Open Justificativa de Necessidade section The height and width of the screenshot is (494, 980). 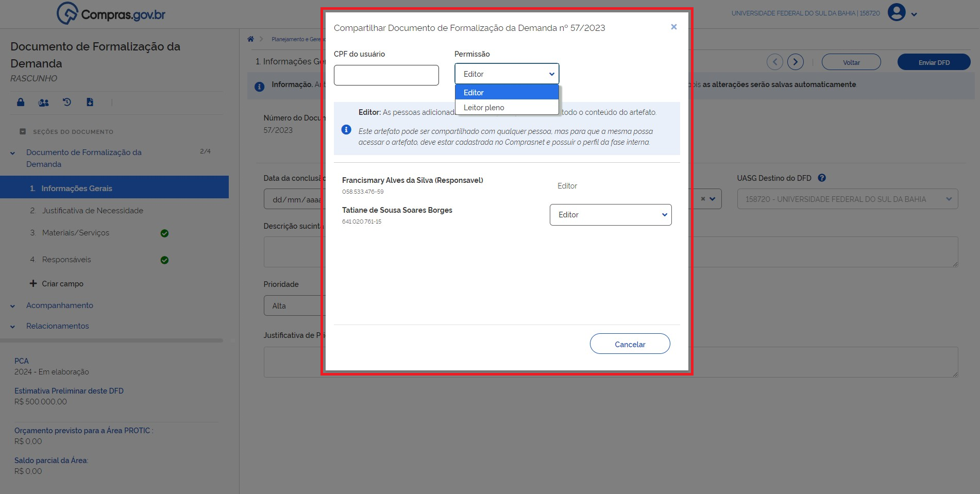[93, 211]
